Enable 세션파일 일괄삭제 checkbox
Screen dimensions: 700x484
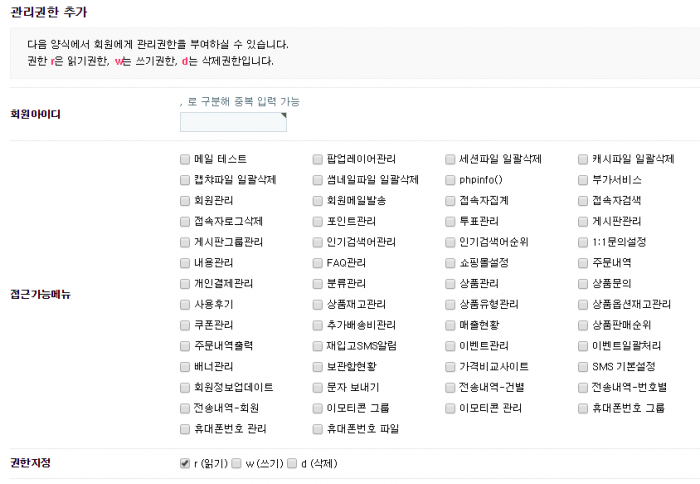tap(451, 159)
